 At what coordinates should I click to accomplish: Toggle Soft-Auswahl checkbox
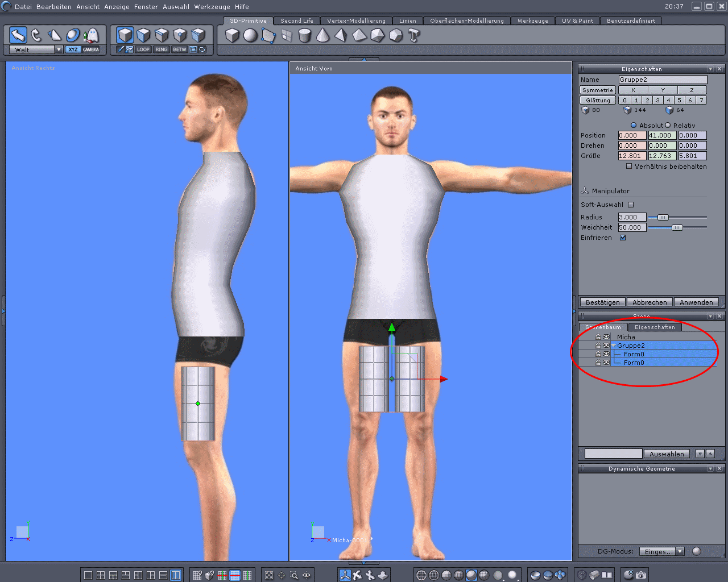pyautogui.click(x=631, y=205)
